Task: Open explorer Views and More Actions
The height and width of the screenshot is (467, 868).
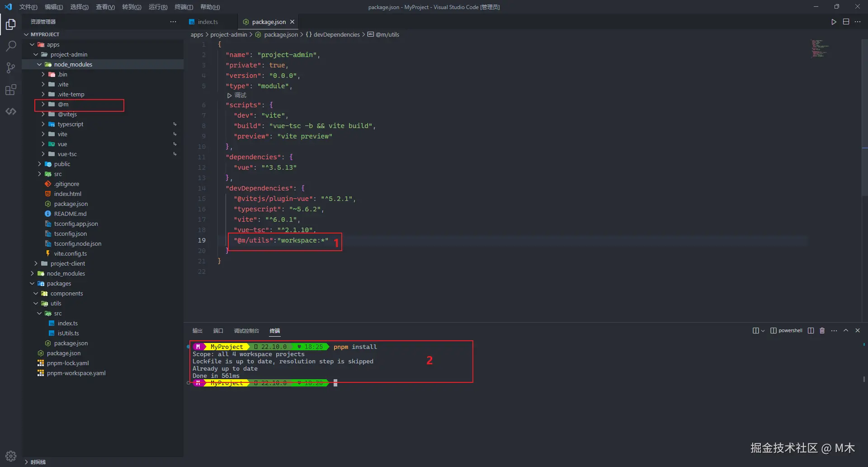Action: pos(173,22)
